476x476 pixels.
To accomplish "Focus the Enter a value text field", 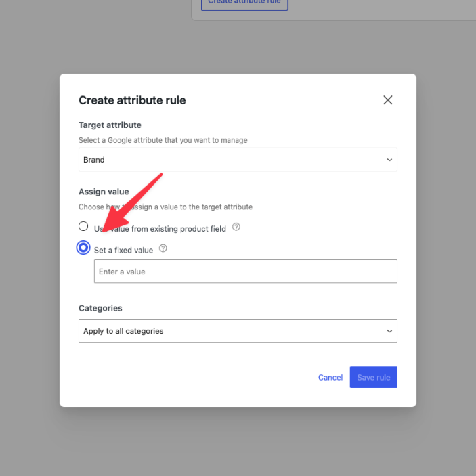I will 245,272.
